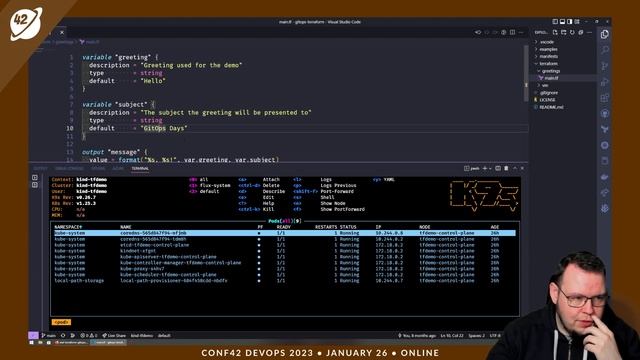
Task: Open the Search view in activity bar
Action: [604, 50]
